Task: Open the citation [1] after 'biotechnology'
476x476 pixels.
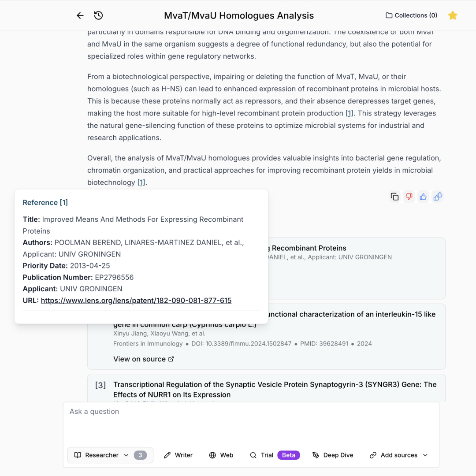Action: [141, 182]
